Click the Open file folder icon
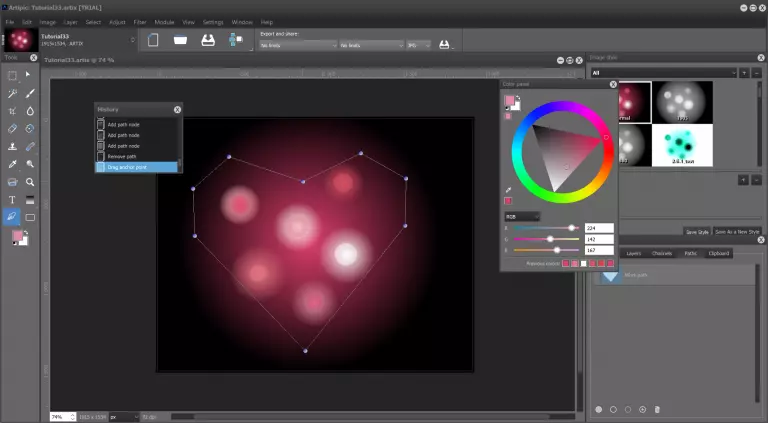This screenshot has height=423, width=768. (180, 40)
